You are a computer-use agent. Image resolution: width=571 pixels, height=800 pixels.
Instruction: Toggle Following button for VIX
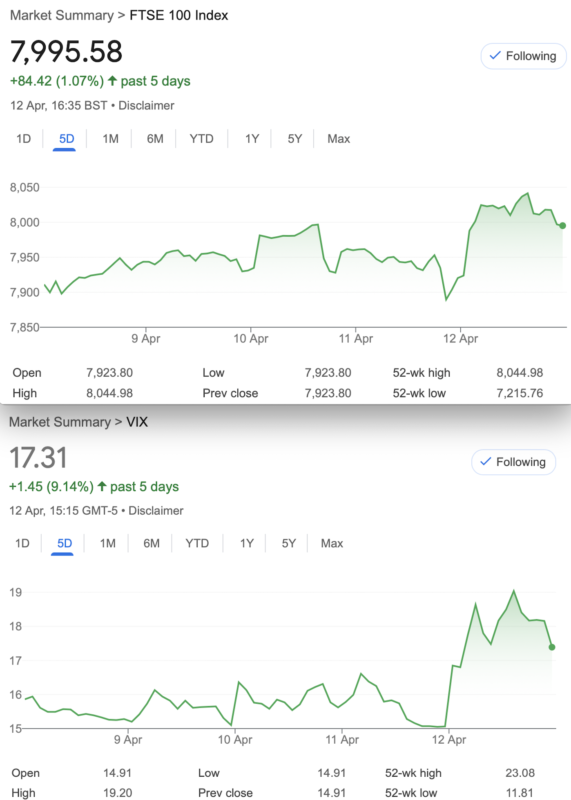point(514,462)
